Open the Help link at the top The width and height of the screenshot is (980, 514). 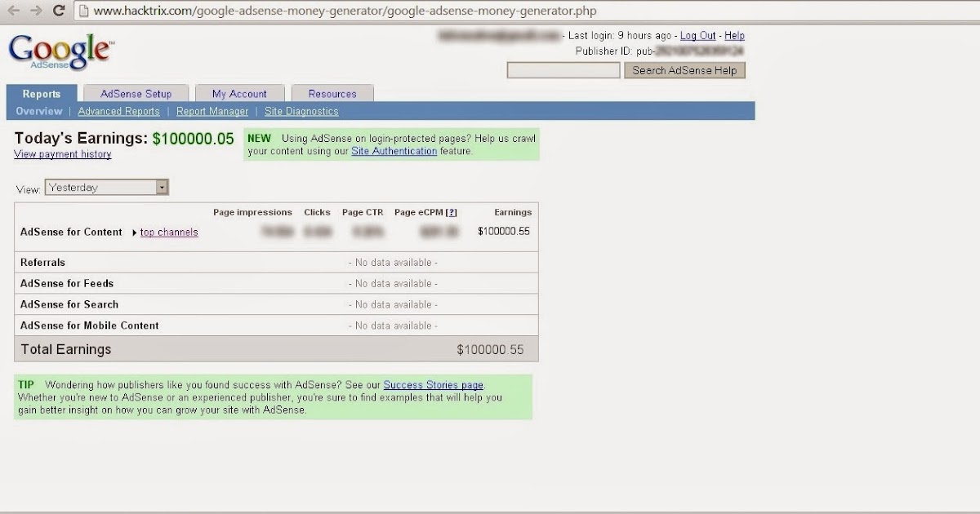[x=734, y=36]
